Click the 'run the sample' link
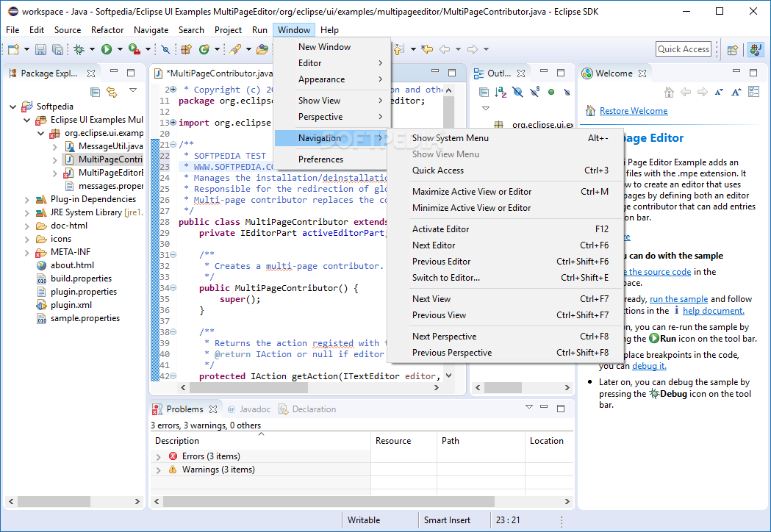The image size is (771, 532). (678, 299)
